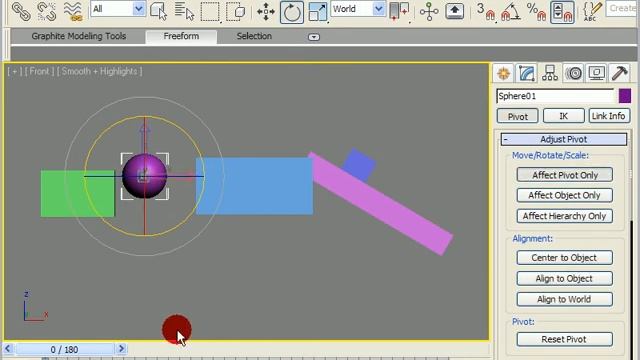Click the ribbon minimize dropdown button
This screenshot has height=360, width=640.
click(313, 37)
